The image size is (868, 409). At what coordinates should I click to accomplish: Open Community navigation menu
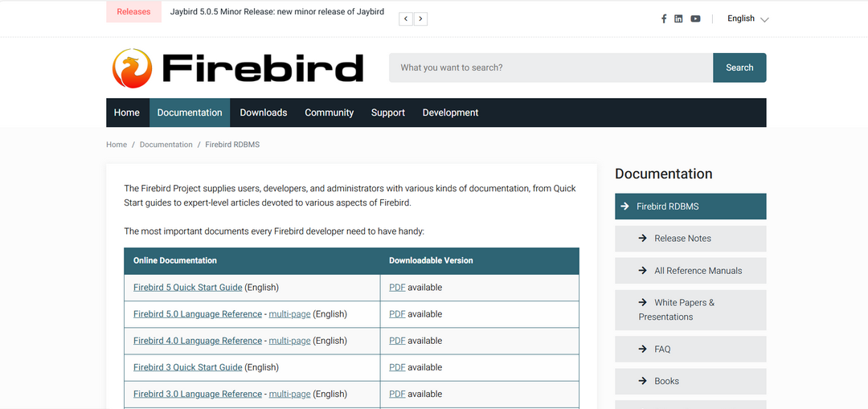(329, 112)
